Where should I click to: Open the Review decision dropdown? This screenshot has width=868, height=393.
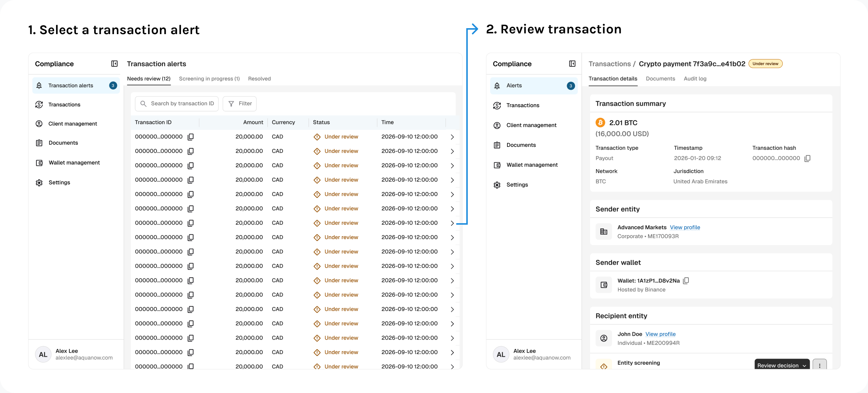782,365
